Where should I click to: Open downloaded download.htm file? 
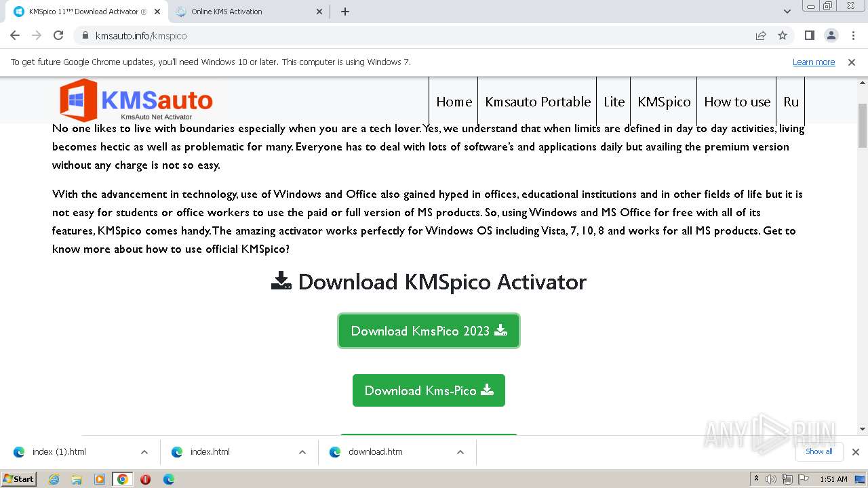click(375, 452)
